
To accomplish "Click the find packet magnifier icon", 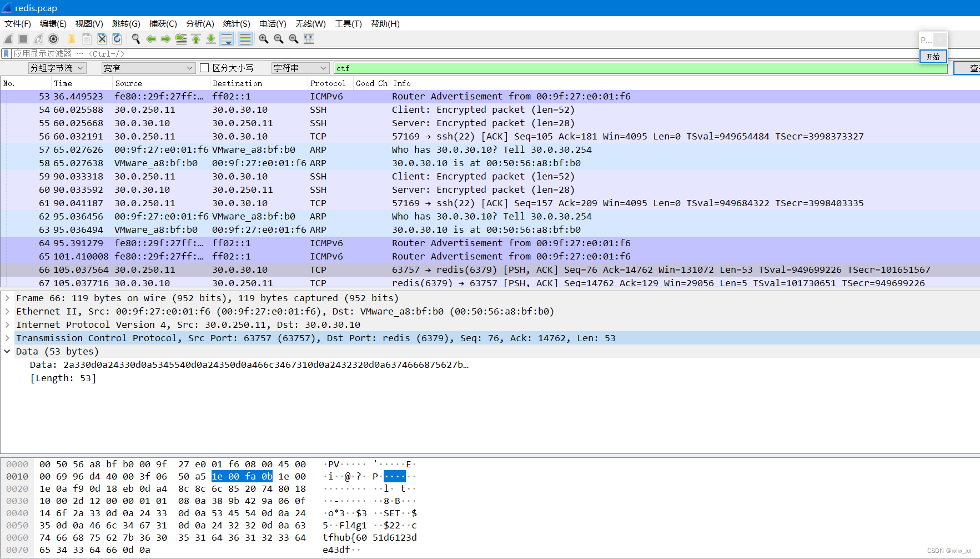I will click(135, 39).
